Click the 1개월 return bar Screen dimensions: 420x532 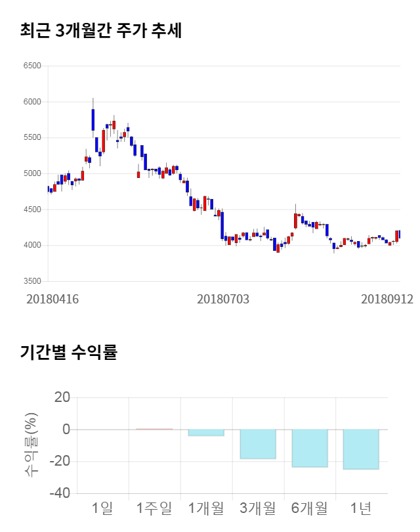pyautogui.click(x=205, y=433)
